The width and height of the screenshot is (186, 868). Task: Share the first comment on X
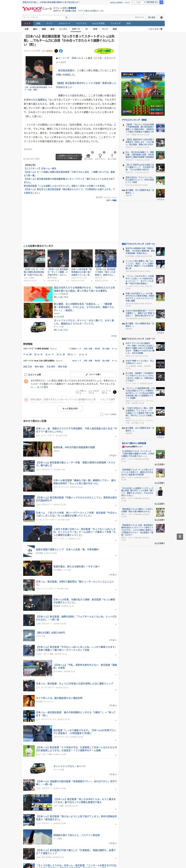coord(115,392)
